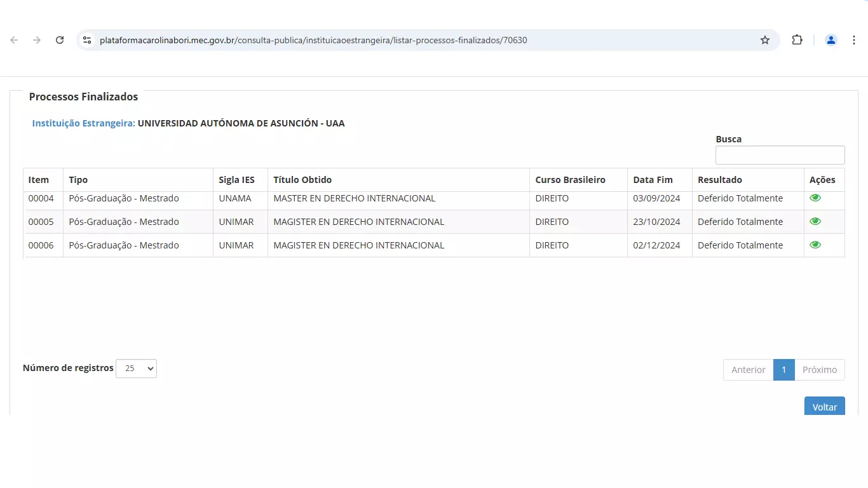Reload the page
This screenshot has height=488, width=868.
60,40
